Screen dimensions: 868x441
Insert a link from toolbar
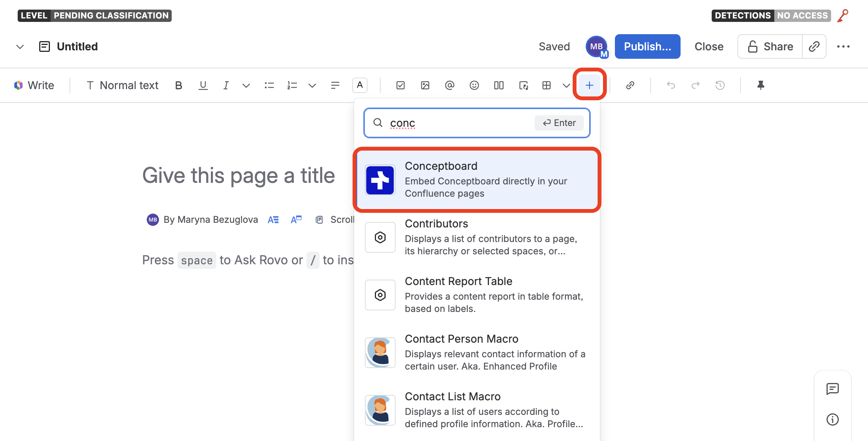tap(630, 85)
